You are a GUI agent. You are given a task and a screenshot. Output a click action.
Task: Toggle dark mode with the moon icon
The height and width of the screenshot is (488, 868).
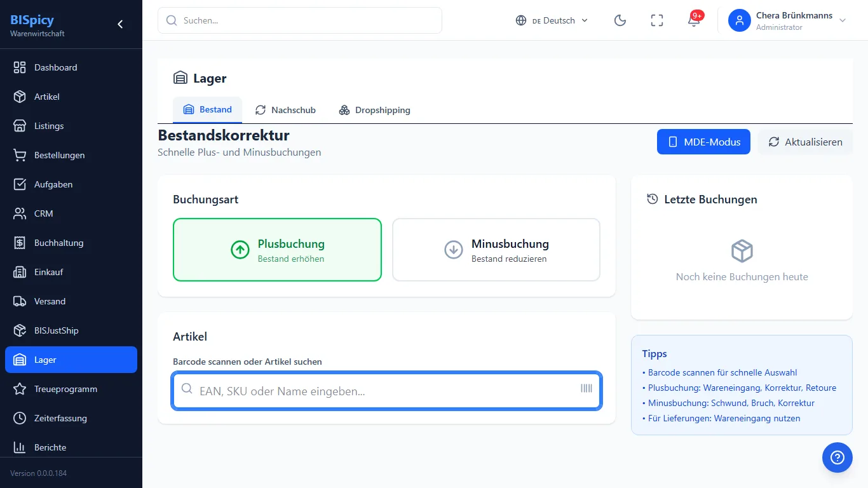(x=620, y=20)
